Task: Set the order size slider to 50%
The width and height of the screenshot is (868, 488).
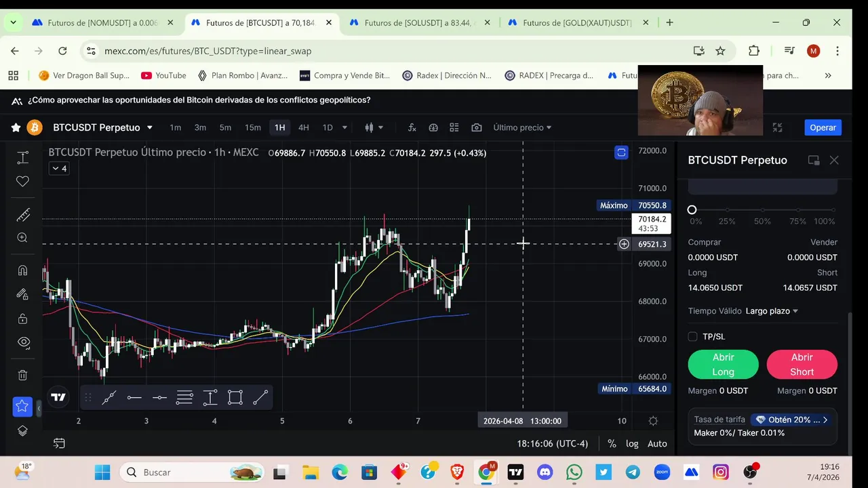Action: point(763,210)
